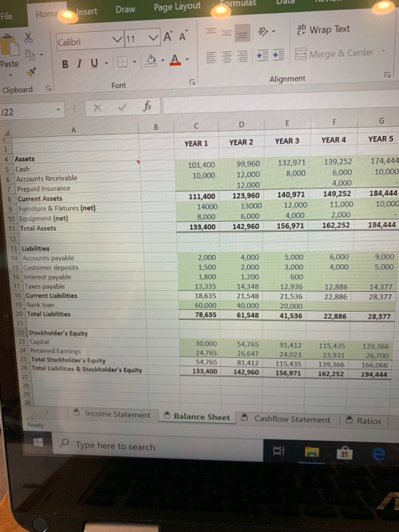Apply cell Borders icon
The width and height of the screenshot is (399, 532).
[122, 62]
